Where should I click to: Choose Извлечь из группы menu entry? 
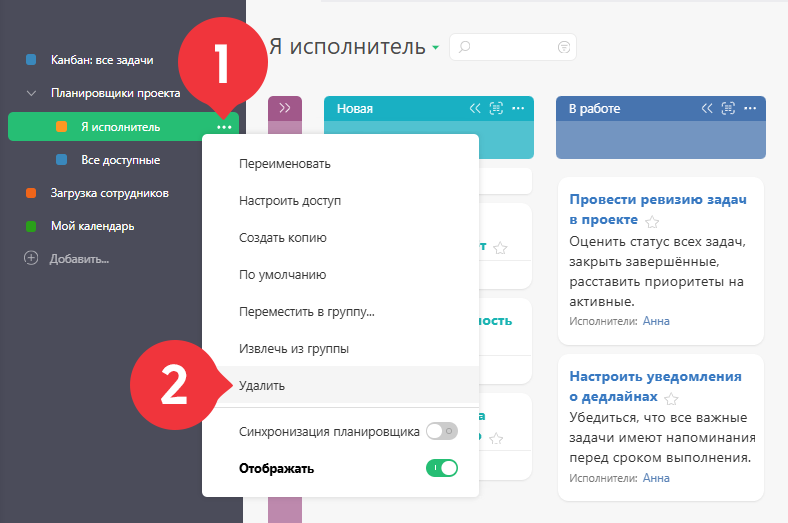[293, 349]
